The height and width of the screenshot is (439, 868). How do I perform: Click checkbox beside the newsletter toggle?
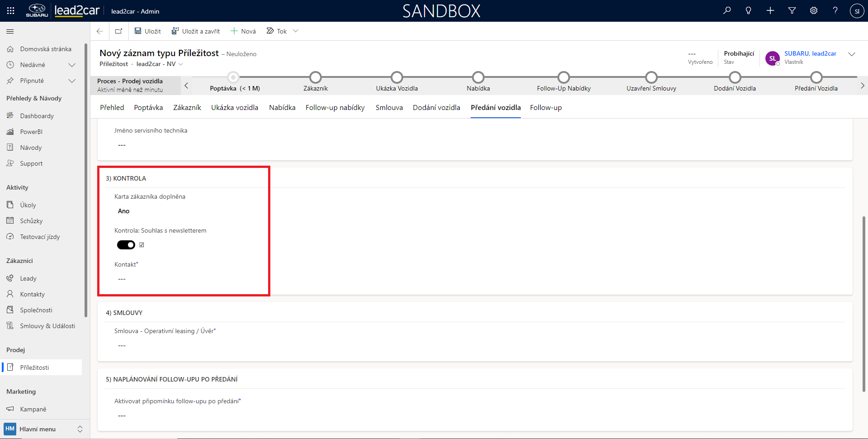[x=142, y=245]
